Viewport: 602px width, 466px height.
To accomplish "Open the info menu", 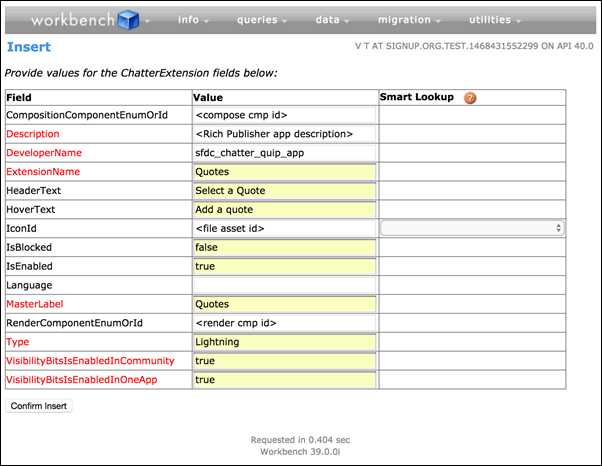I will coord(193,20).
